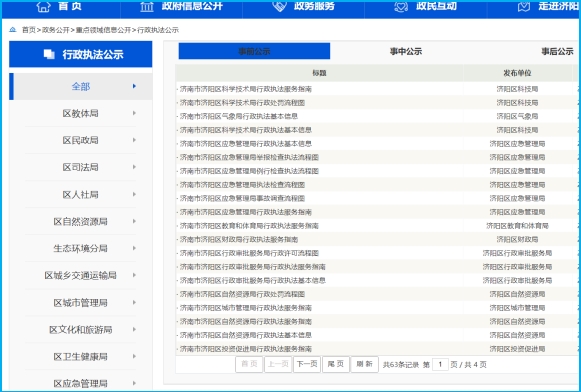The width and height of the screenshot is (581, 392).
Task: Select 区文化和旅游局 in the sidebar
Action: pos(80,330)
